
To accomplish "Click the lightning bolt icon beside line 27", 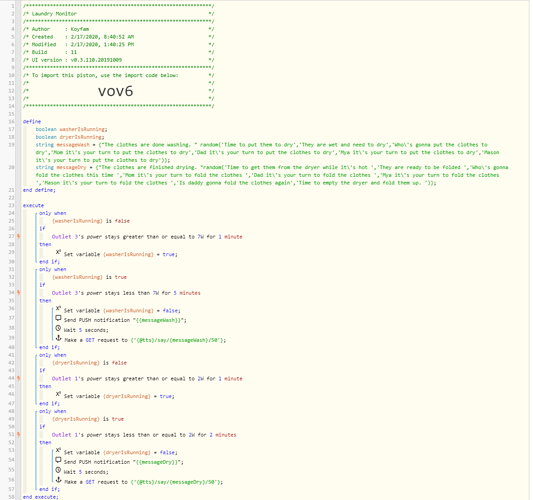I will point(19,236).
